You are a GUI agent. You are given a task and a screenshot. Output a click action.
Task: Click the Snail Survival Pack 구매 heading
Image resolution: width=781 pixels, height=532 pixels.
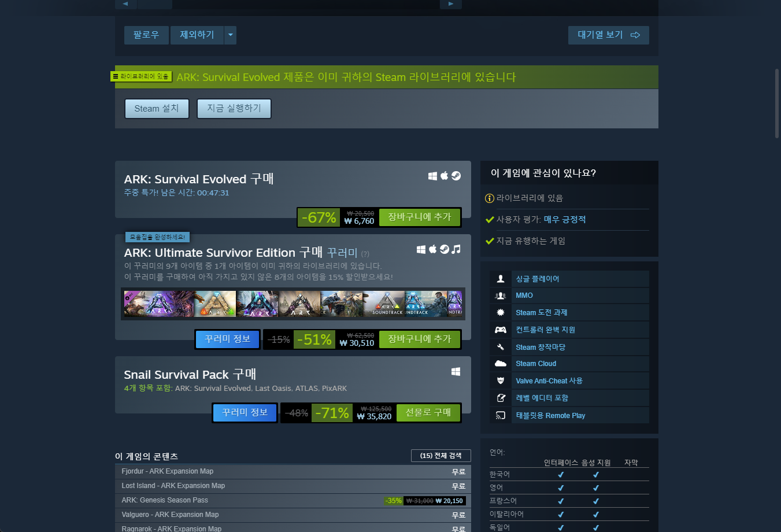(190, 375)
